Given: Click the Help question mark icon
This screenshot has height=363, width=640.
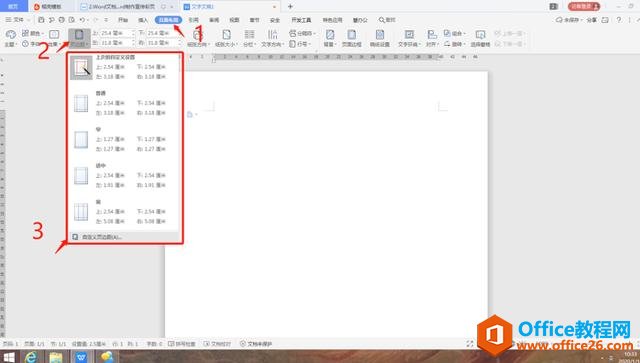Looking at the screenshot, I should click(619, 20).
